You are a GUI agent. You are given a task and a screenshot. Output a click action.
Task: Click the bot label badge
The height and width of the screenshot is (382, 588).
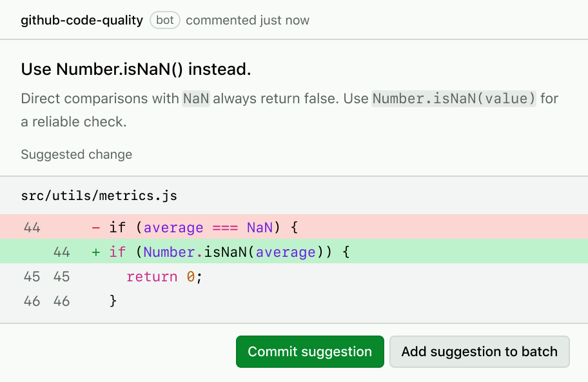tap(165, 20)
